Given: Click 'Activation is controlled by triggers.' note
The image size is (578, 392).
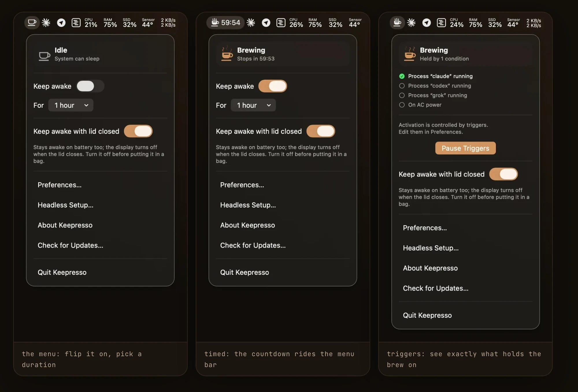Looking at the screenshot, I should pyautogui.click(x=443, y=125).
